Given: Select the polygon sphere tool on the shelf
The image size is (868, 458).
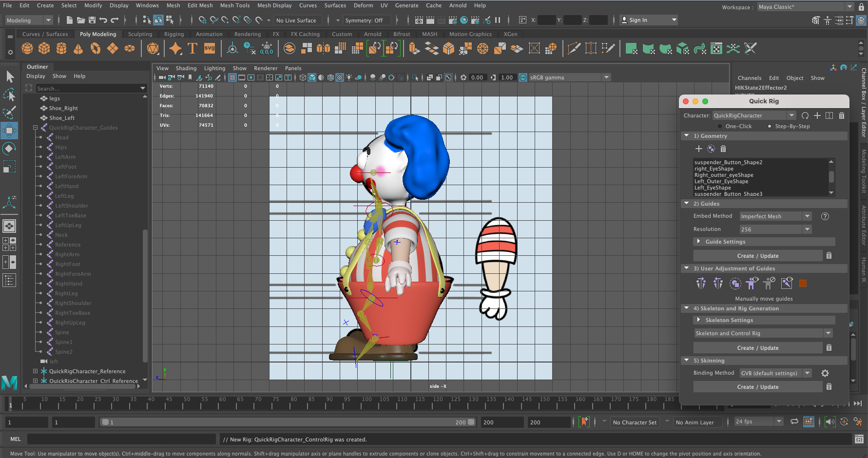Looking at the screenshot, I should pyautogui.click(x=27, y=48).
